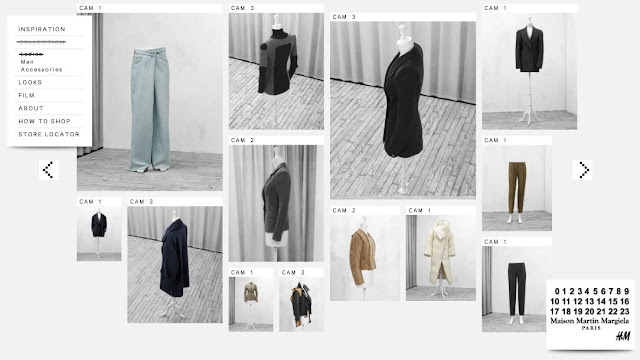Click the How To Shop link
This screenshot has width=640, height=360.
44,121
